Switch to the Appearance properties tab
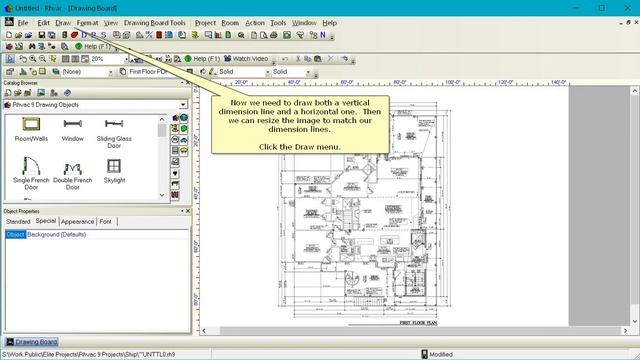Image resolution: width=640 pixels, height=360 pixels. 78,222
